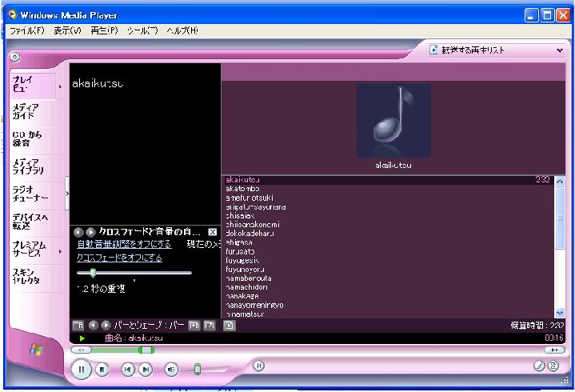Open the ファイル(F) menu
575x392 pixels.
coord(27,30)
